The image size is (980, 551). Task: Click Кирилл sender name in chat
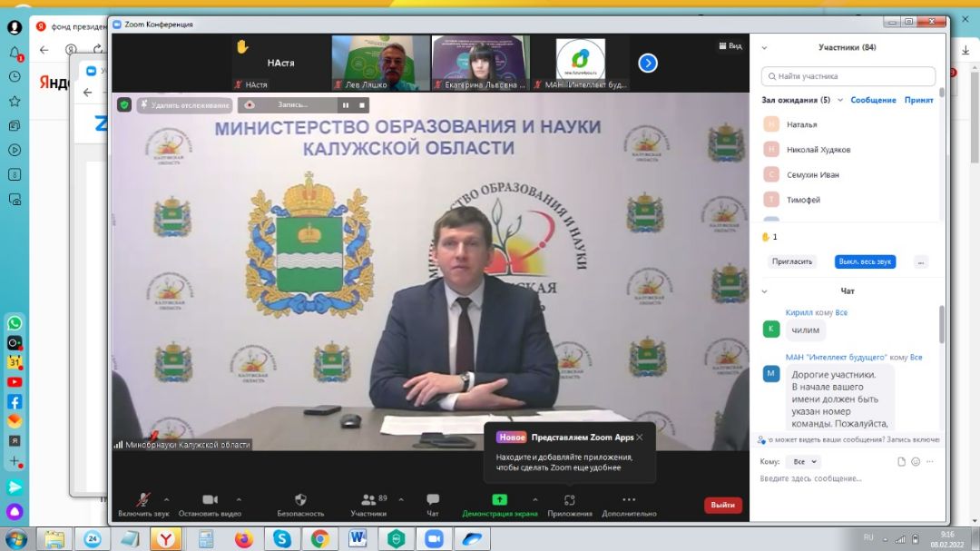tap(799, 312)
